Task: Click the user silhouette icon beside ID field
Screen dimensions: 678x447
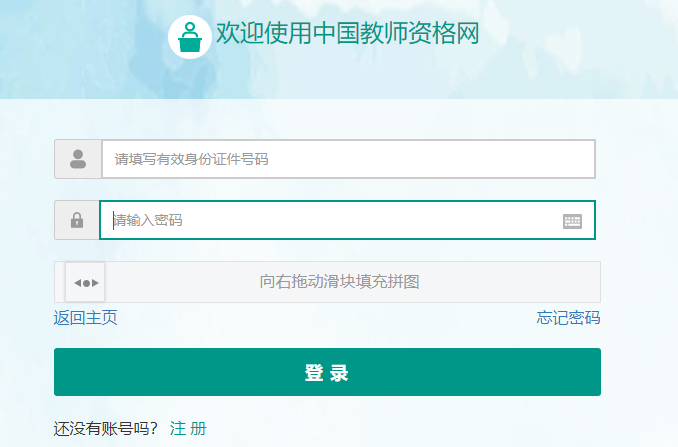Action: 77,159
